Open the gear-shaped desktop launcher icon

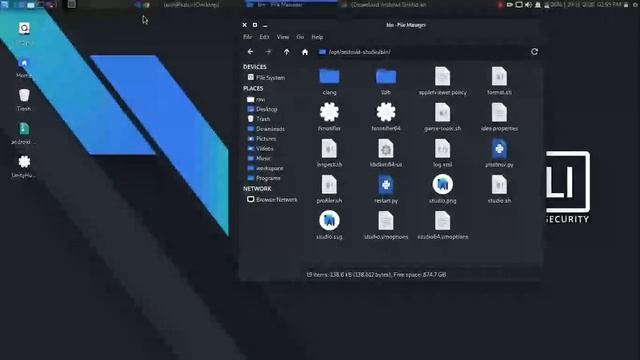click(24, 167)
